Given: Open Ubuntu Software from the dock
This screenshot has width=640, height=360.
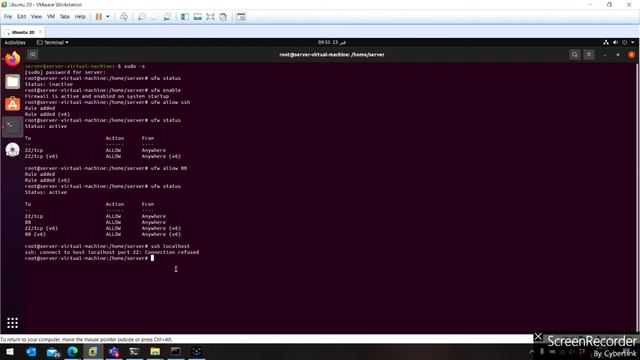Looking at the screenshot, I should click(x=13, y=104).
